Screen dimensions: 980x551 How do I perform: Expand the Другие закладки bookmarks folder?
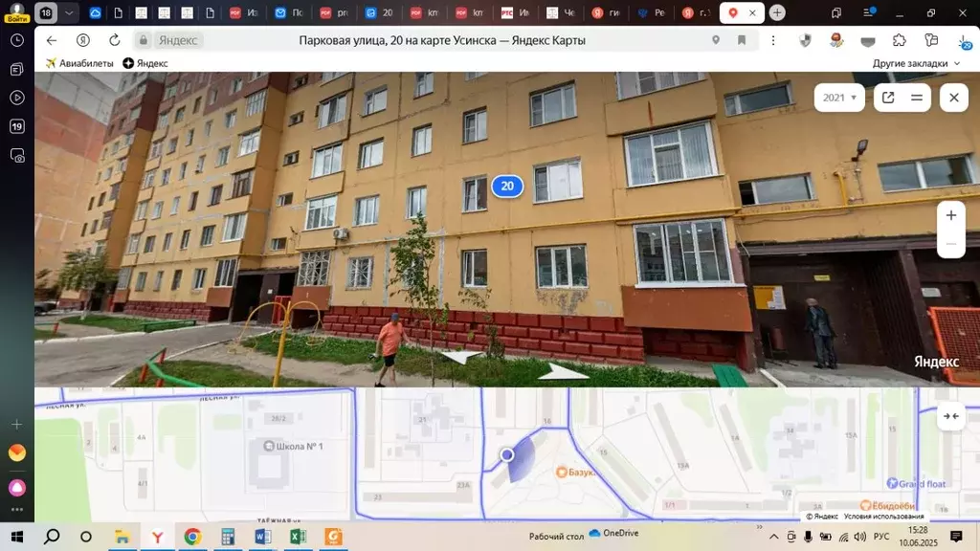[916, 63]
